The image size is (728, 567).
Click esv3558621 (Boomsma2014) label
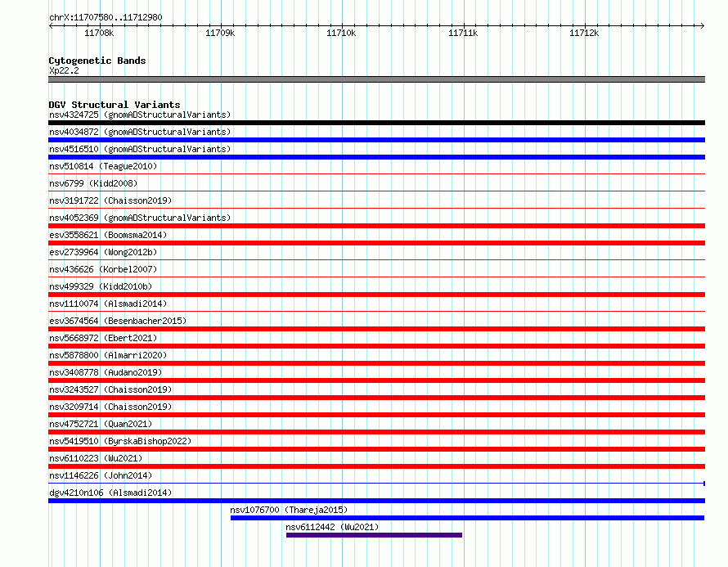[x=108, y=235]
